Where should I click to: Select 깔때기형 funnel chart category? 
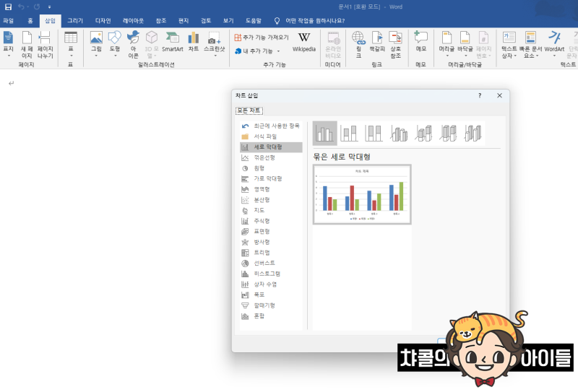(271, 305)
